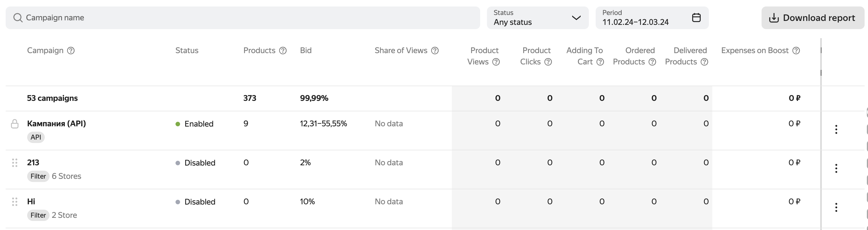Click the Expenses on Boost help icon

pos(796,51)
